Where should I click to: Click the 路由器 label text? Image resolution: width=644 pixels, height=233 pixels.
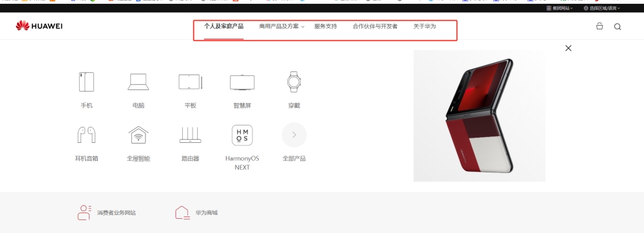pyautogui.click(x=190, y=158)
